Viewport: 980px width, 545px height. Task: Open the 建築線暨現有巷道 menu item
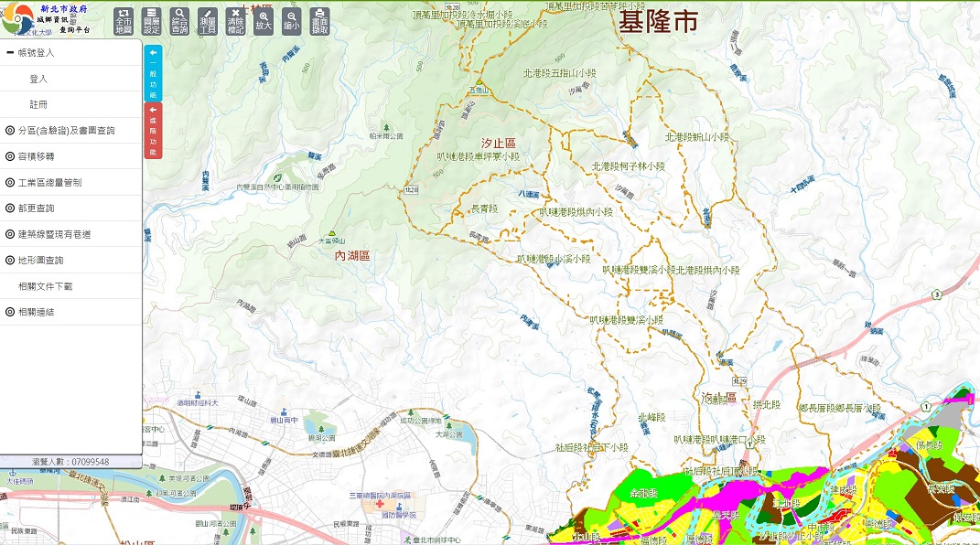point(54,234)
